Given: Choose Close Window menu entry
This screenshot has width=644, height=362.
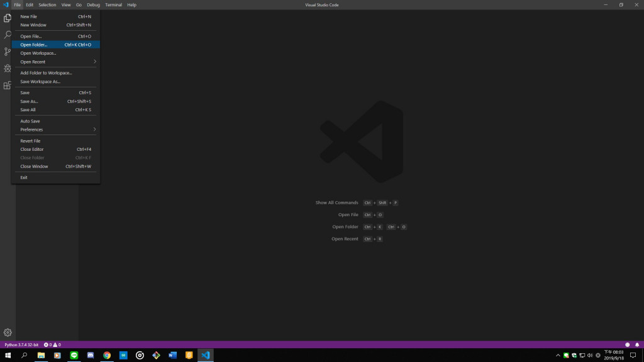Looking at the screenshot, I should 55,166.
